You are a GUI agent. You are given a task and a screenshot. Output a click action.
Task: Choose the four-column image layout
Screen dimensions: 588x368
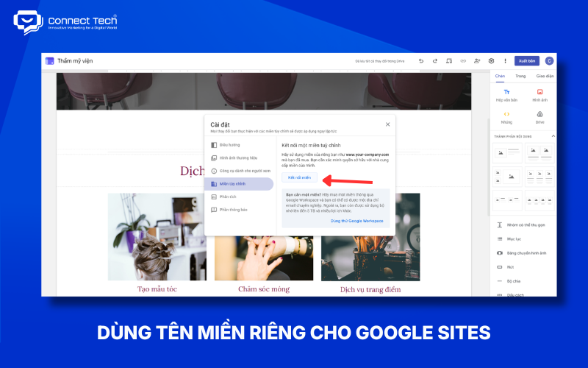click(x=539, y=200)
